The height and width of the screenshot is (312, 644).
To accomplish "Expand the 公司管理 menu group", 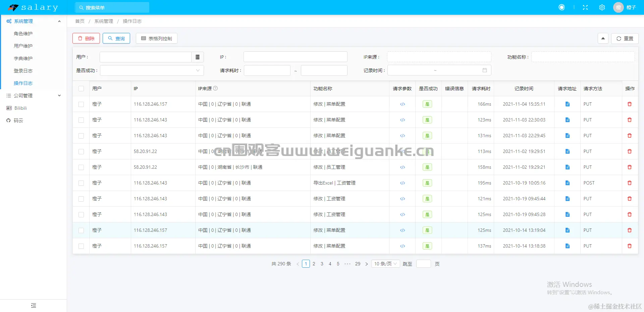I will [34, 96].
